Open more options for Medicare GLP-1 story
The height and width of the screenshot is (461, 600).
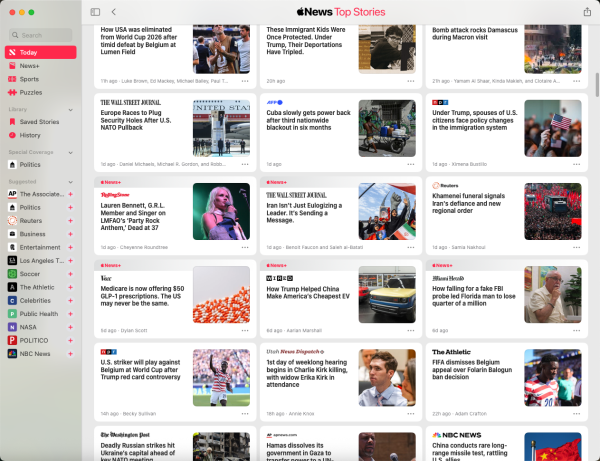pos(245,331)
